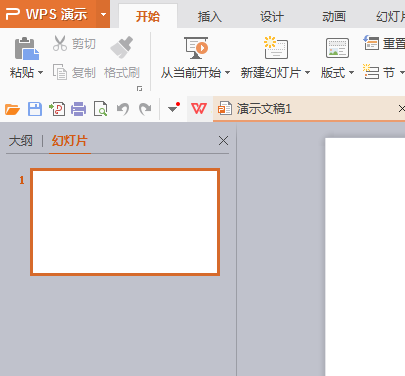Click the 复制 copy icon
This screenshot has height=376, width=405.
click(60, 72)
